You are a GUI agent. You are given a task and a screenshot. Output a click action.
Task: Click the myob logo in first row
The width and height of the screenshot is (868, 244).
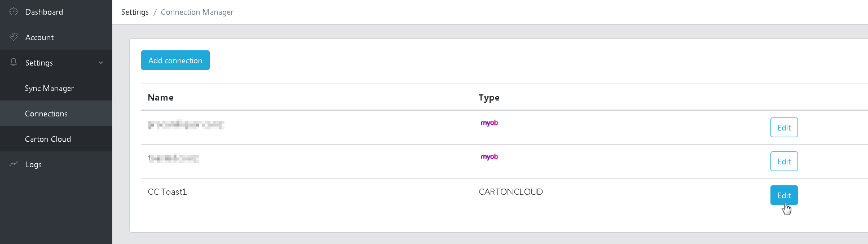tap(489, 124)
